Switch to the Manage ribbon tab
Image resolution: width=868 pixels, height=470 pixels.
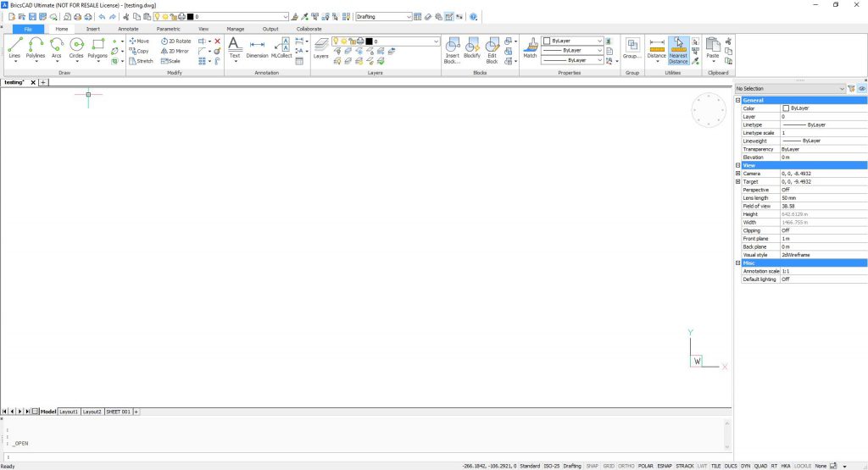(x=236, y=29)
